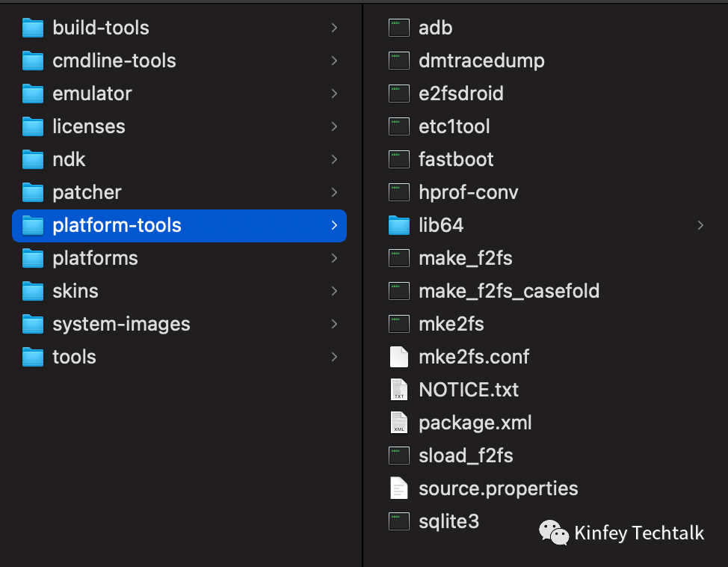Click the sqlite3 executable icon
728x567 pixels.
(x=399, y=521)
